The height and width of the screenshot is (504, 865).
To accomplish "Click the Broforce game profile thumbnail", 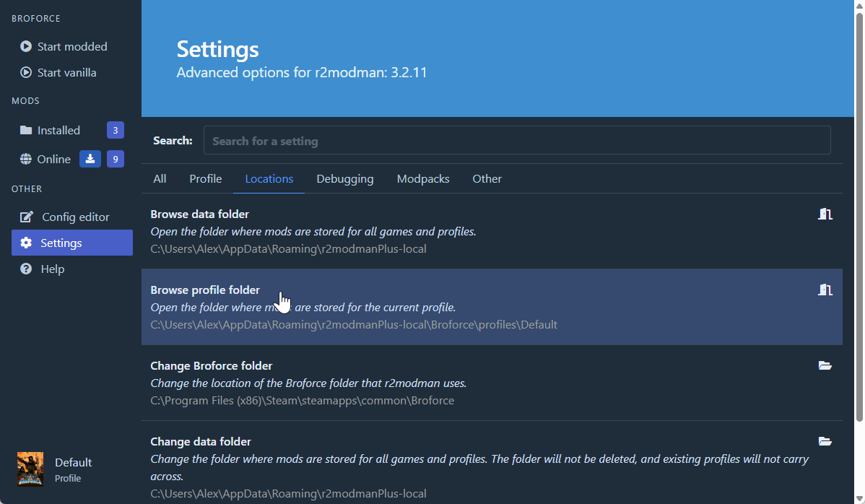I will click(30, 469).
